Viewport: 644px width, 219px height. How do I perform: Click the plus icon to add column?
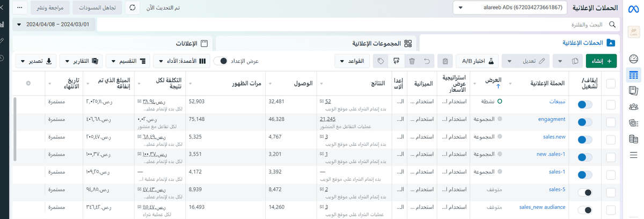point(28,83)
